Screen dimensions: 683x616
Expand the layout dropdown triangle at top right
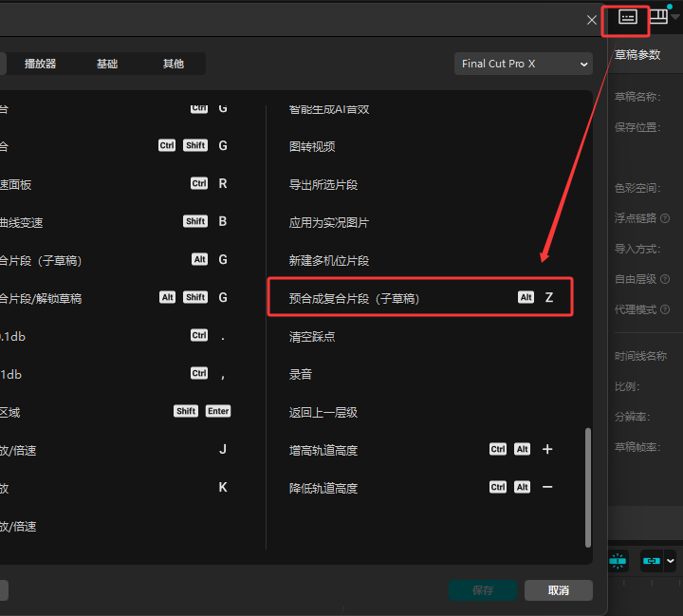(674, 18)
